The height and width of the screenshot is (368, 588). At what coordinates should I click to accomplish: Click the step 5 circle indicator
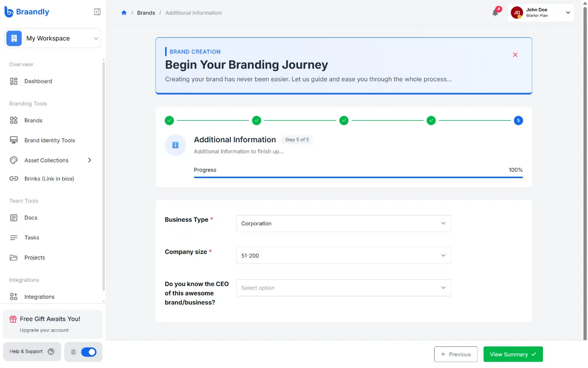coord(518,120)
